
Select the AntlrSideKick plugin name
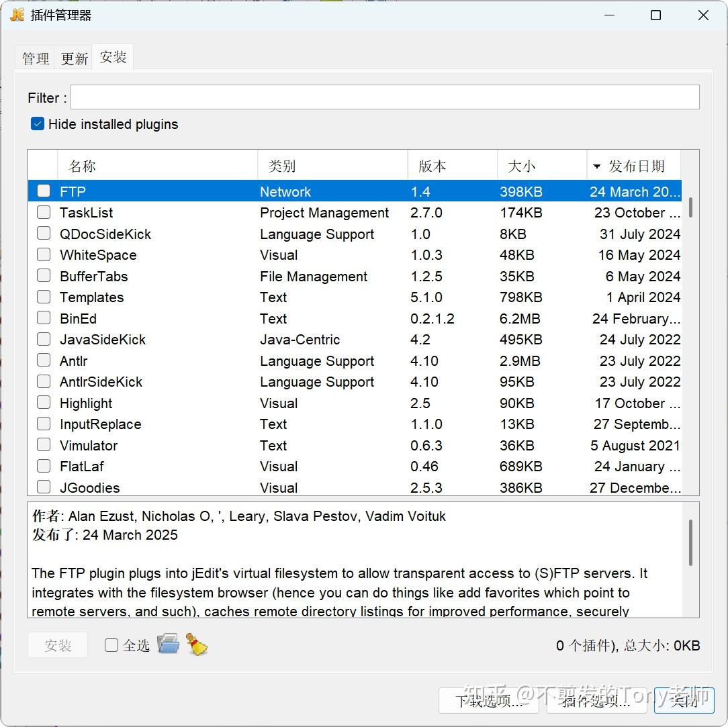pos(101,381)
